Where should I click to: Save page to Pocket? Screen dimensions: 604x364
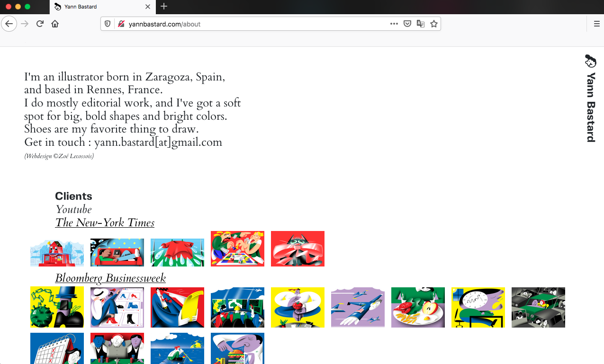(x=407, y=24)
